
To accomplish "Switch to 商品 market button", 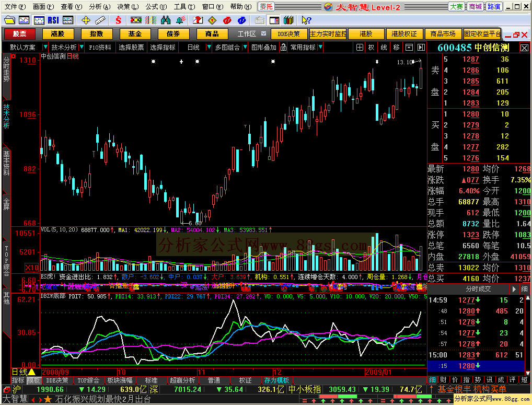I will pos(212,34).
